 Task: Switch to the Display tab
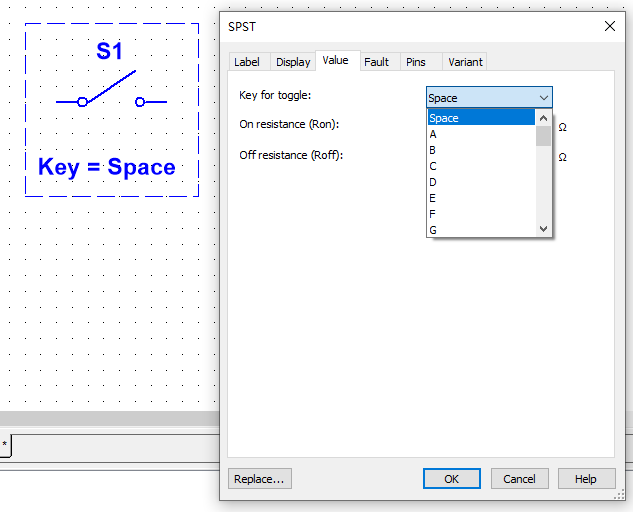pos(293,62)
